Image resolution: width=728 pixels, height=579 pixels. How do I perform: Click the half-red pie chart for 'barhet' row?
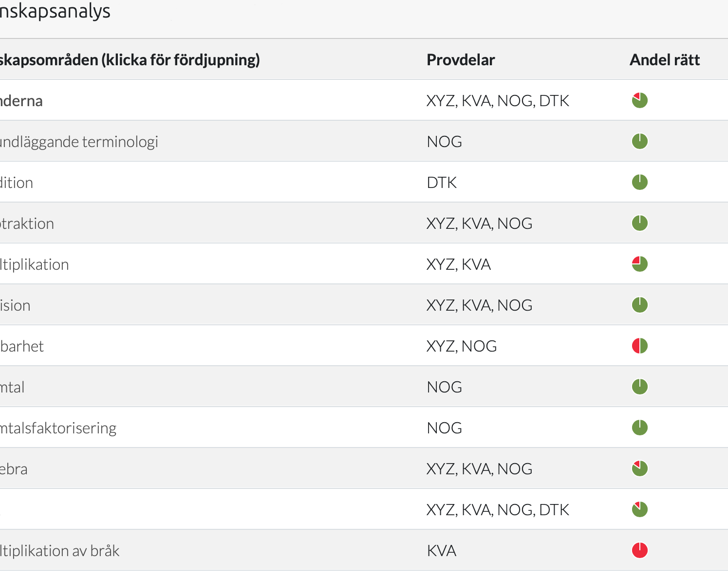(x=639, y=346)
